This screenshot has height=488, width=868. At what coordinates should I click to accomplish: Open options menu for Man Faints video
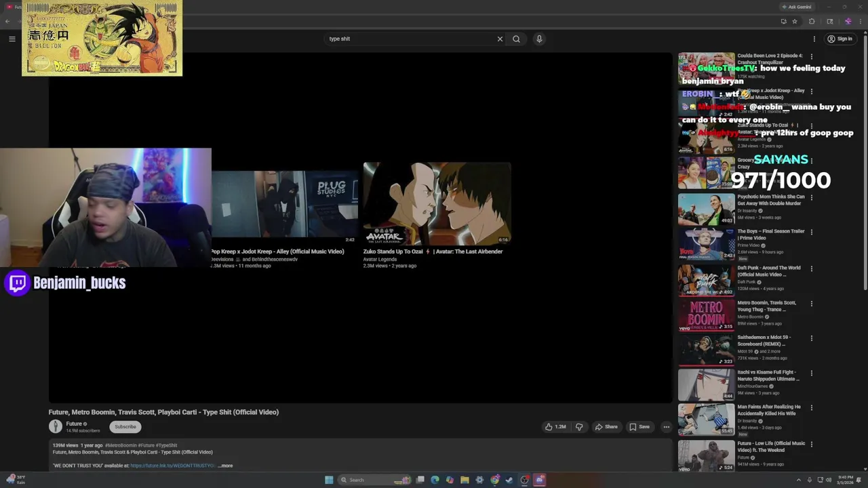pos(811,407)
